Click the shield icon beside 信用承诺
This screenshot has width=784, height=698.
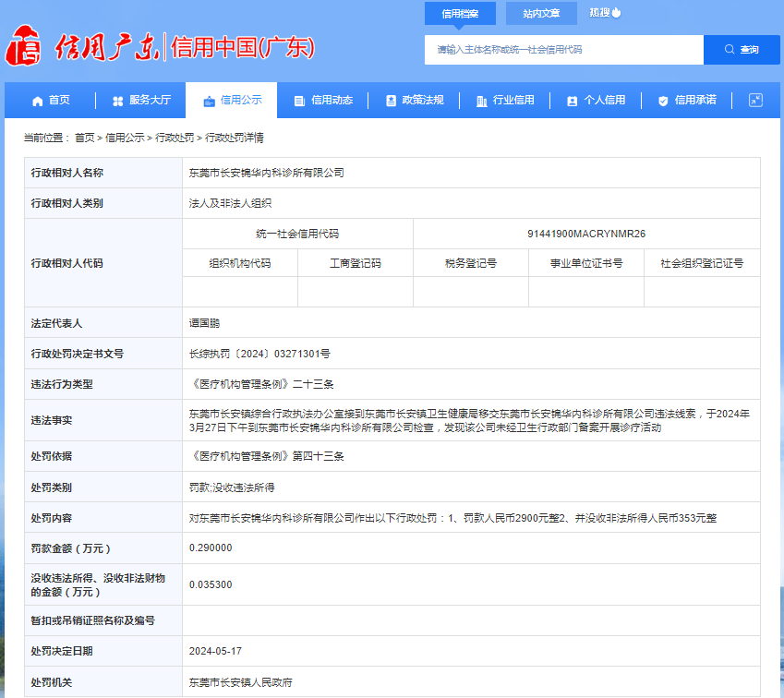pyautogui.click(x=663, y=101)
